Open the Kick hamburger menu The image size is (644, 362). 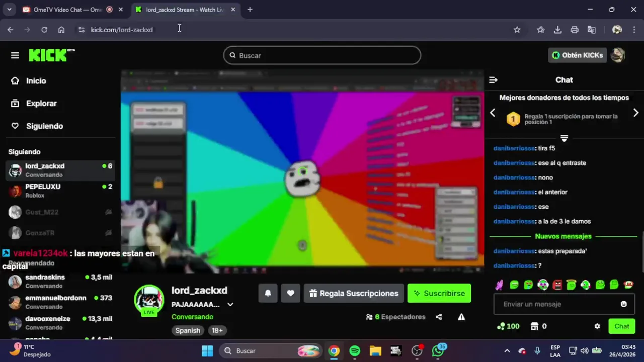pos(15,55)
